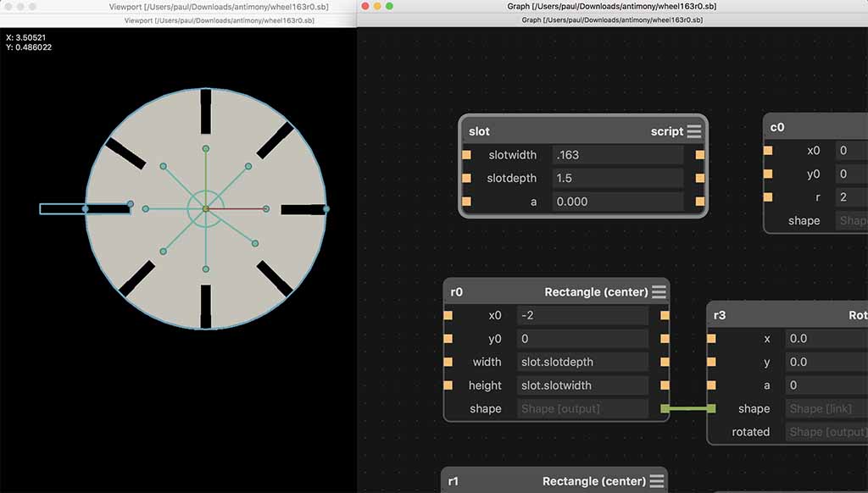The height and width of the screenshot is (493, 868).
Task: Click y0 input port on c0 node
Action: 768,174
